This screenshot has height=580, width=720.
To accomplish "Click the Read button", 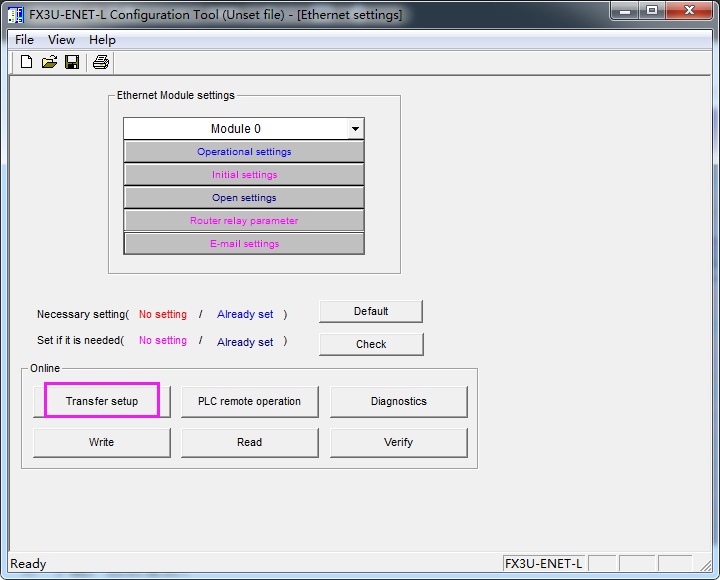I will pos(249,442).
